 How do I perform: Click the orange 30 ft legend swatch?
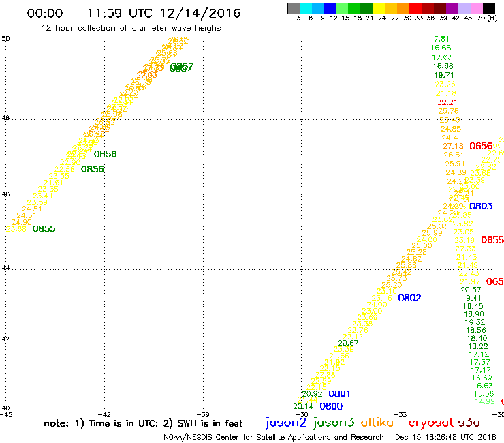pos(403,8)
